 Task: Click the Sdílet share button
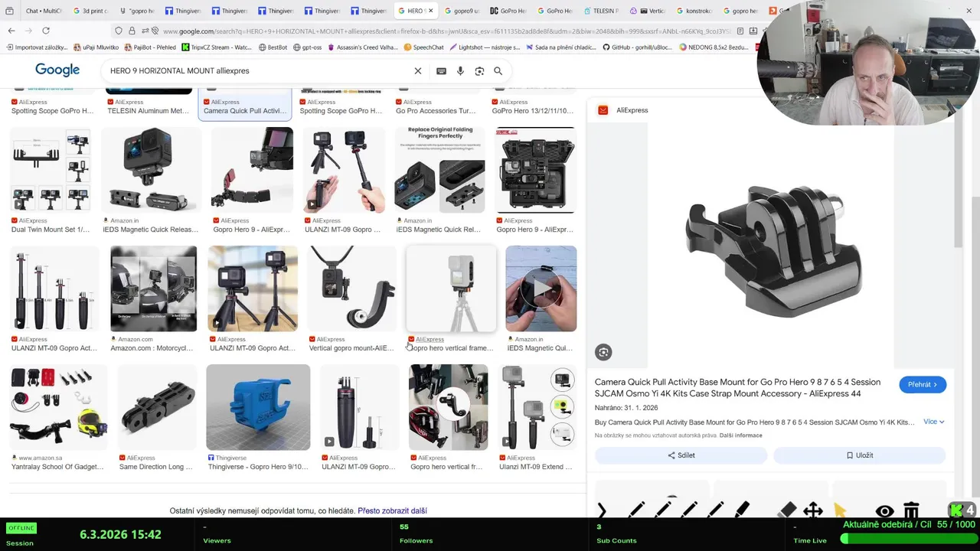click(x=681, y=455)
